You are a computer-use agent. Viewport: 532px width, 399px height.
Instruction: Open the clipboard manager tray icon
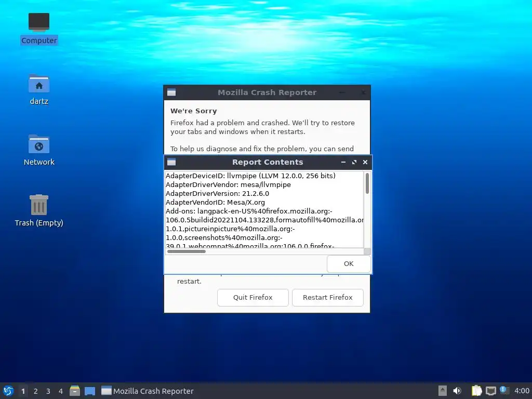point(476,391)
